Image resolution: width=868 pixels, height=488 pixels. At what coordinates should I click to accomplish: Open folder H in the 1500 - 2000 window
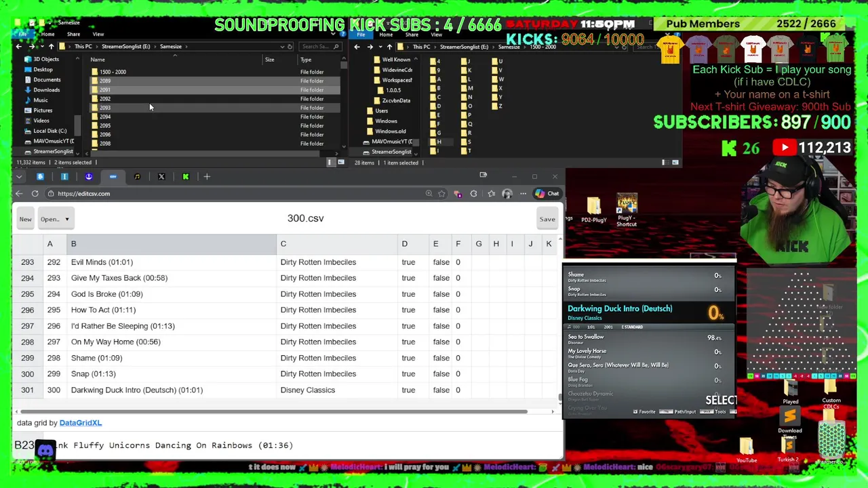[x=438, y=142]
